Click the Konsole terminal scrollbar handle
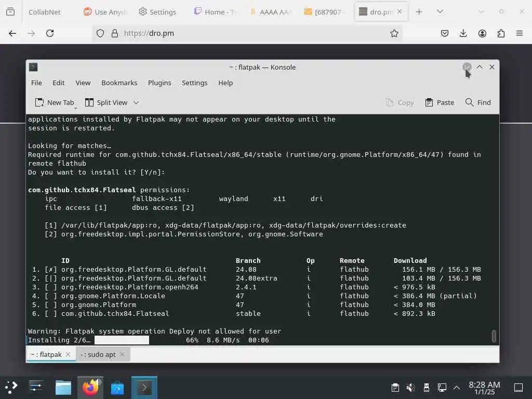This screenshot has width=532, height=399. tap(494, 336)
